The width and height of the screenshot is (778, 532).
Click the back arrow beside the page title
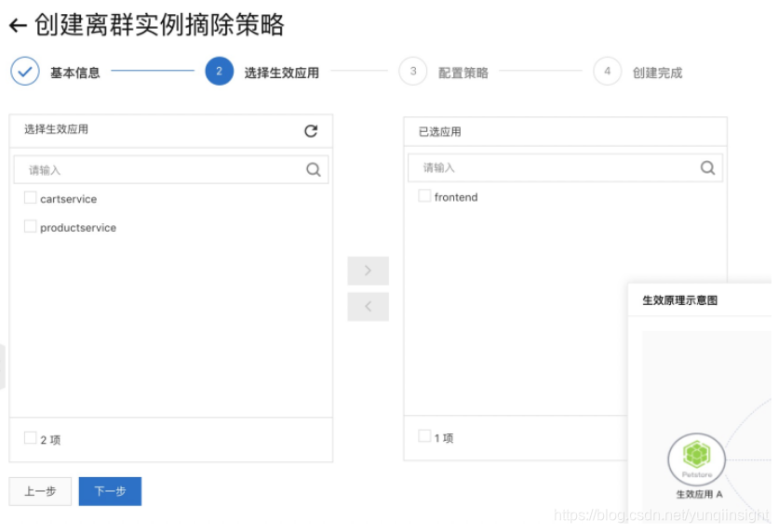18,25
